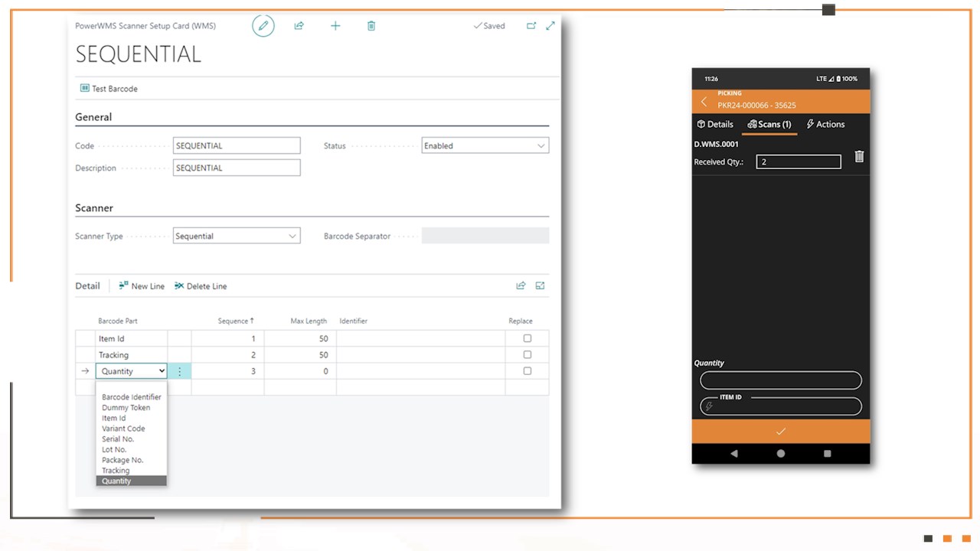Tap the Android home navigation button

pos(781,454)
